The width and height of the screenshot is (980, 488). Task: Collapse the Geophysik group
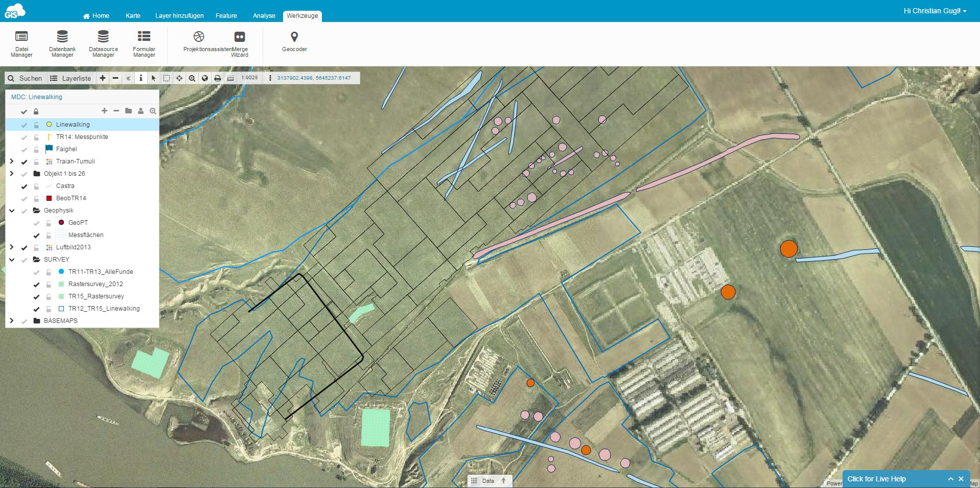[12, 211]
